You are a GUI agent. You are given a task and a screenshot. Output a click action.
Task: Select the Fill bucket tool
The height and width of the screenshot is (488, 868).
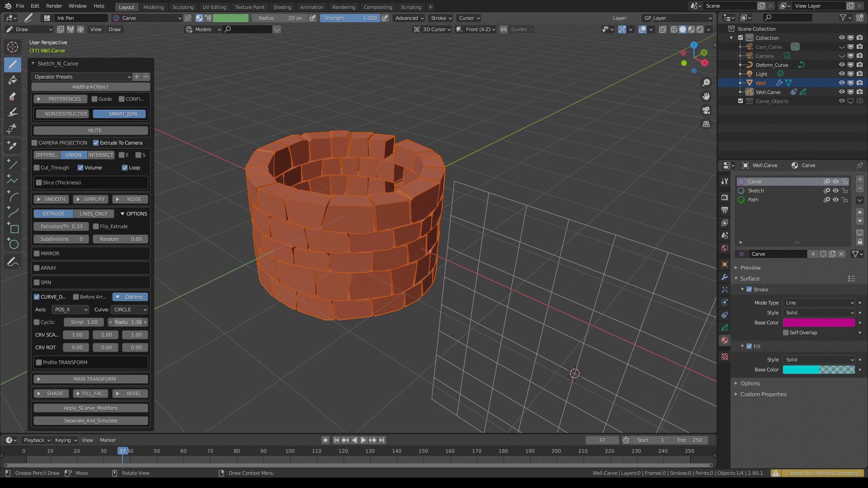pyautogui.click(x=13, y=80)
